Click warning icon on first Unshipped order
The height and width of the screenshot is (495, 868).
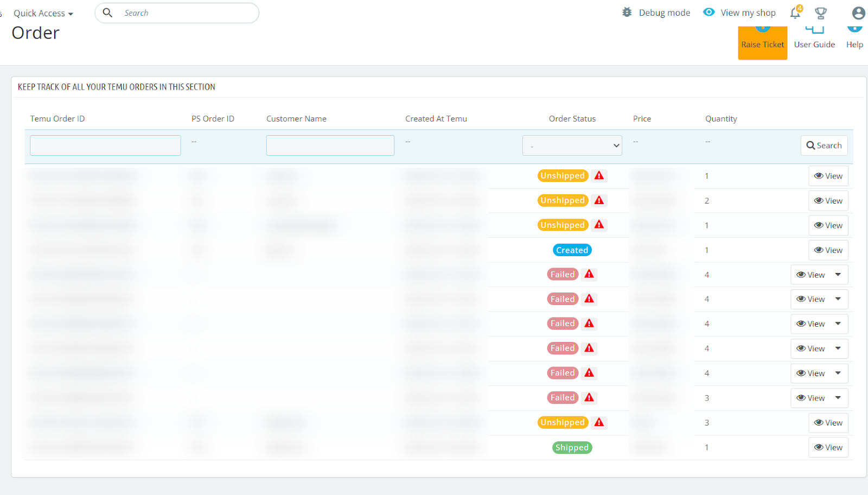pyautogui.click(x=599, y=176)
